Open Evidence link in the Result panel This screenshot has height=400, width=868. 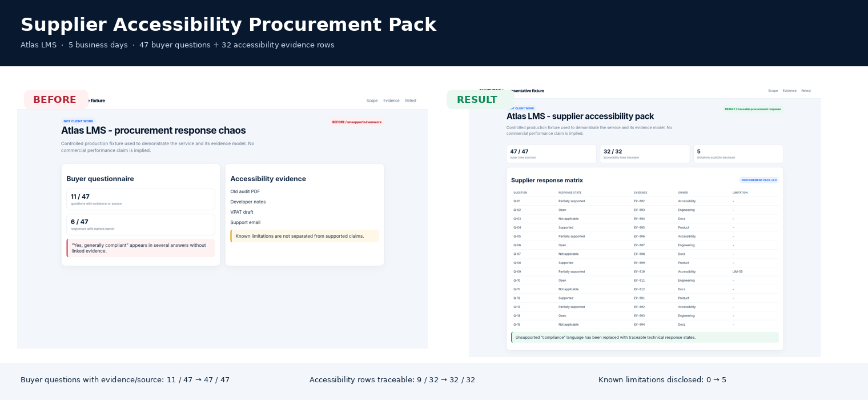tap(789, 91)
